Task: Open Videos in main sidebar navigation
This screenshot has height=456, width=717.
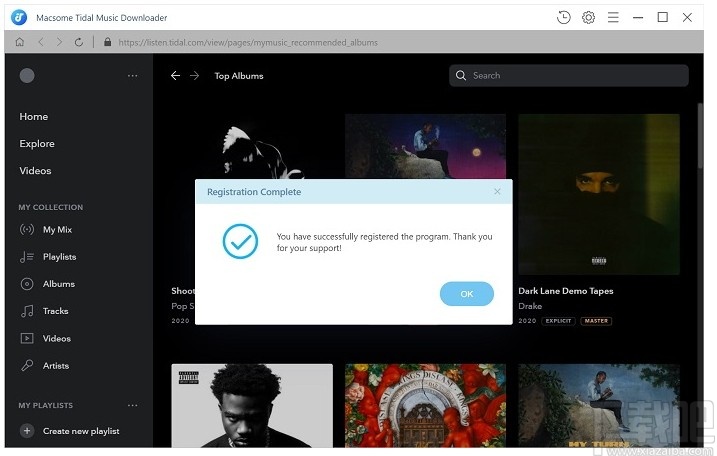Action: 35,171
